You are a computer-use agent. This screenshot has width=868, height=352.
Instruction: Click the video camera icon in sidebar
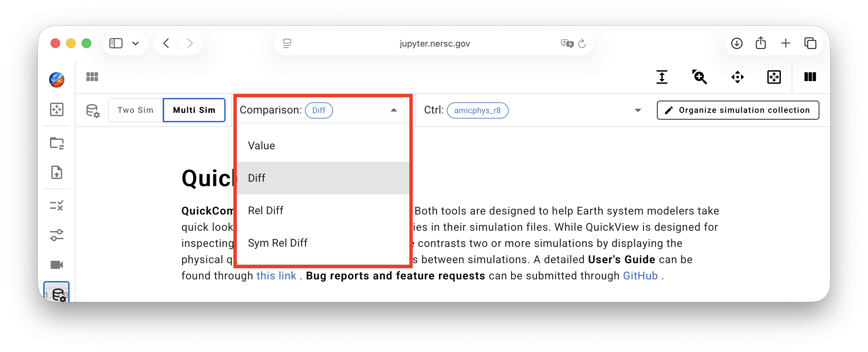pos(57,265)
